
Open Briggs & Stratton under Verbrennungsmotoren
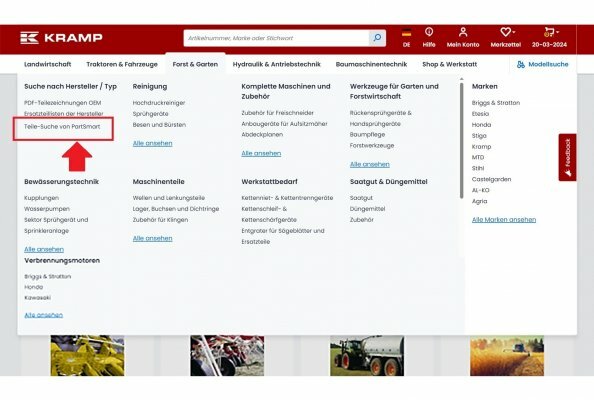coord(47,277)
